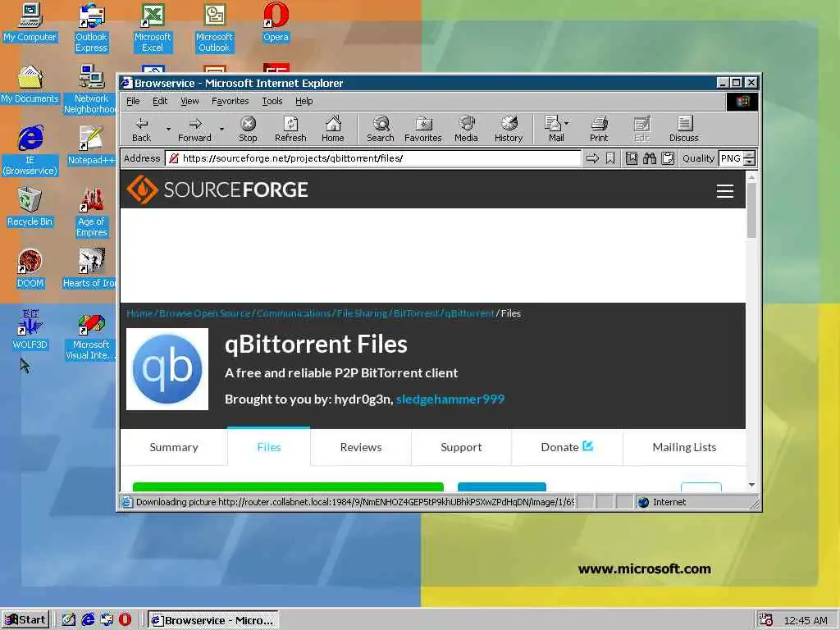840x630 pixels.
Task: Click the page scrollbar up arrow
Action: [x=751, y=177]
